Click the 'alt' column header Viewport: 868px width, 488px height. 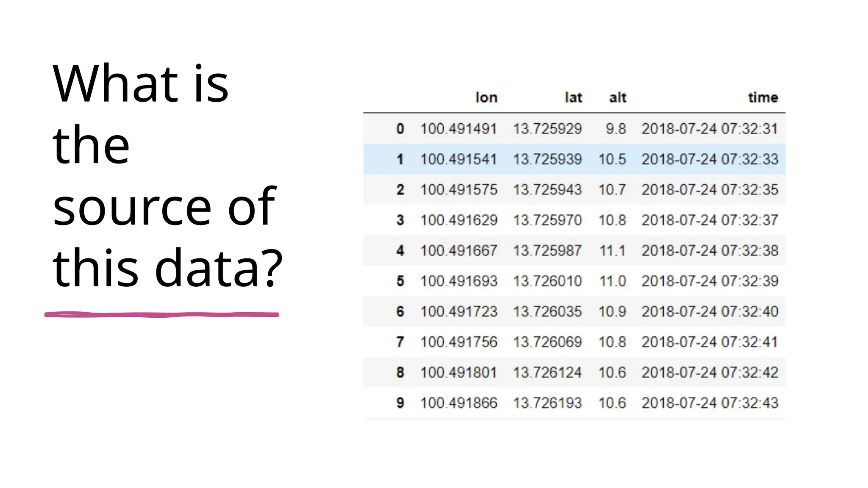tap(618, 97)
